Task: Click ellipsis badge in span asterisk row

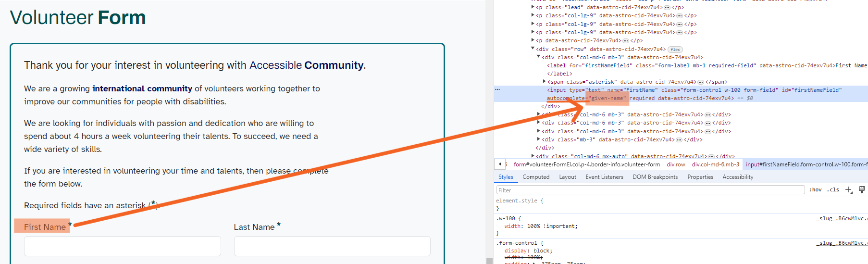Action: [x=701, y=82]
